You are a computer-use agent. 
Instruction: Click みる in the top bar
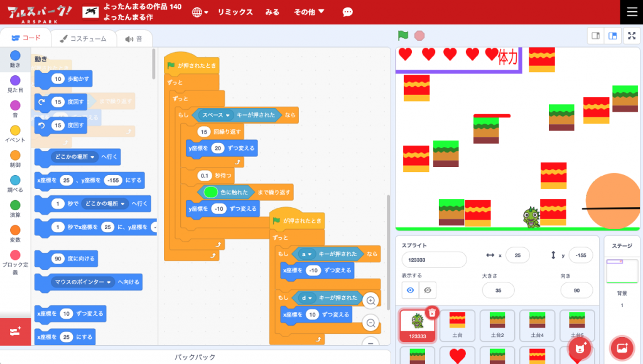coord(273,13)
